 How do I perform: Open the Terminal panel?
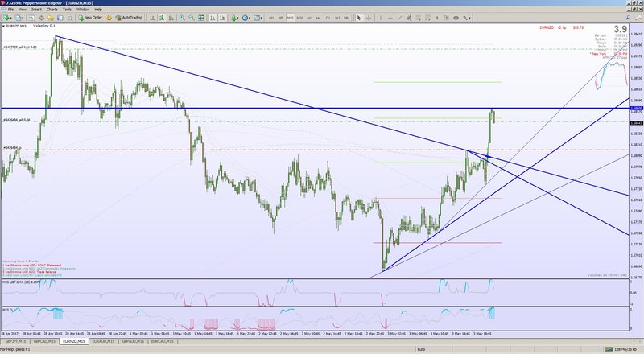click(60, 18)
